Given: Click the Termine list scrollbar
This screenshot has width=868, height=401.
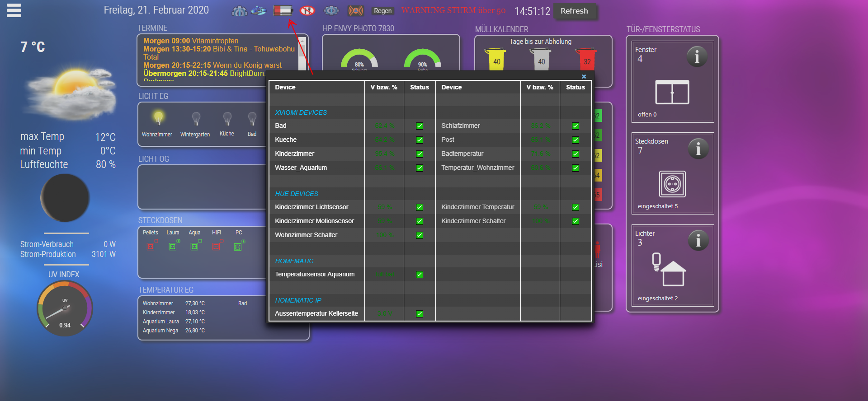Looking at the screenshot, I should (x=302, y=53).
